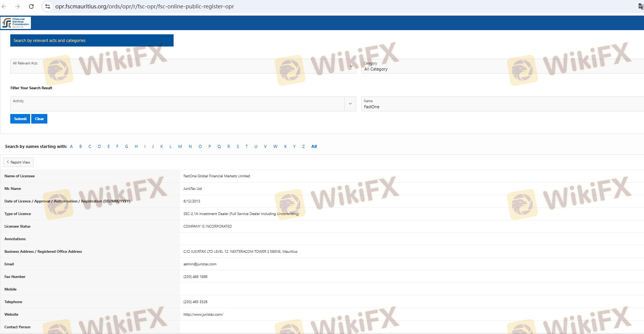Click the 'Name of Licensee' row label
The height and width of the screenshot is (334, 644).
(x=19, y=176)
